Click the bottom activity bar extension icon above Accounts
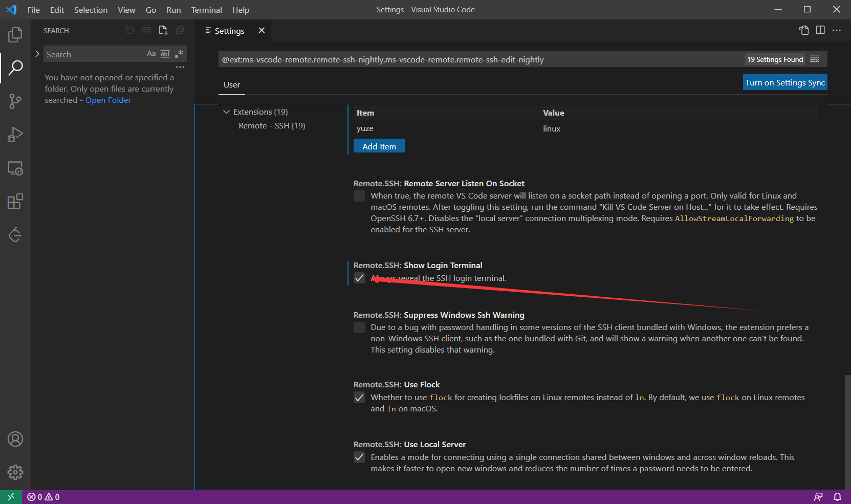 coord(15,235)
